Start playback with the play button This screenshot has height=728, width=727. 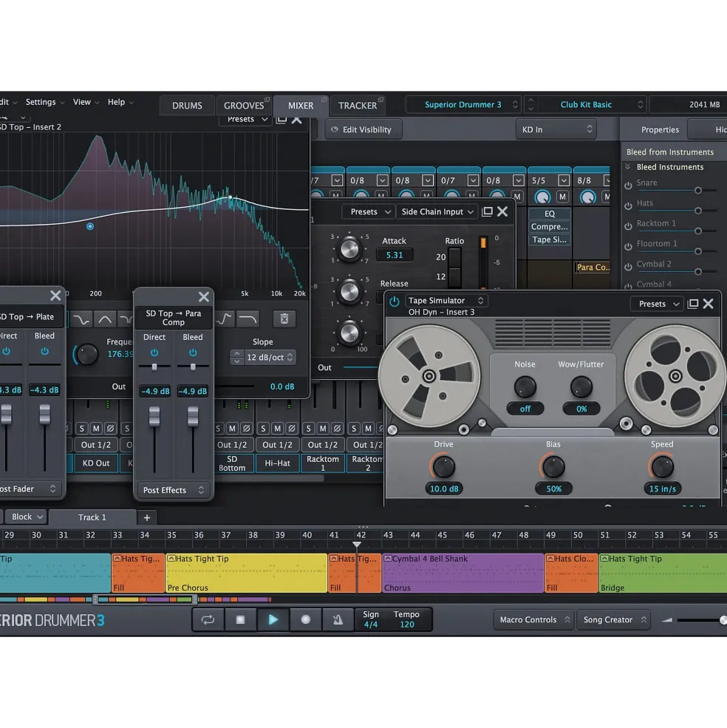coord(273,619)
